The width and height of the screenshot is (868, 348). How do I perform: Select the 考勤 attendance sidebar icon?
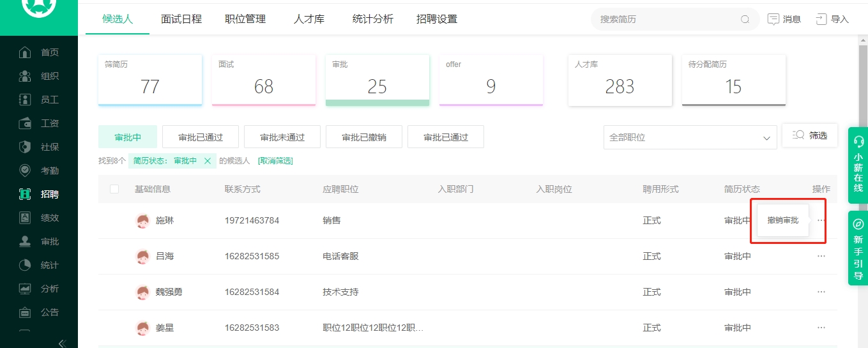pos(25,170)
